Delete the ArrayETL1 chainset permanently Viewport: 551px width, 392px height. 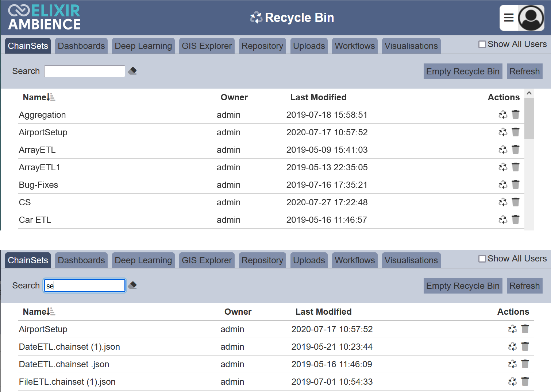tap(516, 167)
